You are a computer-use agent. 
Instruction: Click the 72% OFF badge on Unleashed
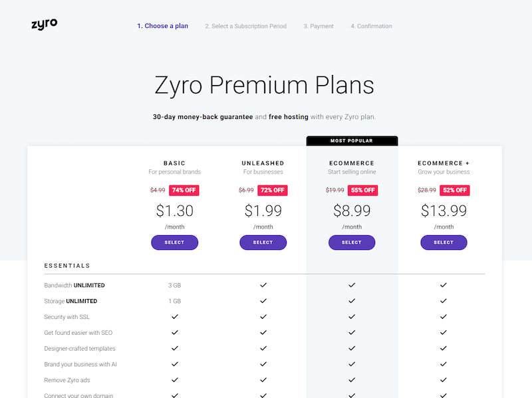coord(273,190)
